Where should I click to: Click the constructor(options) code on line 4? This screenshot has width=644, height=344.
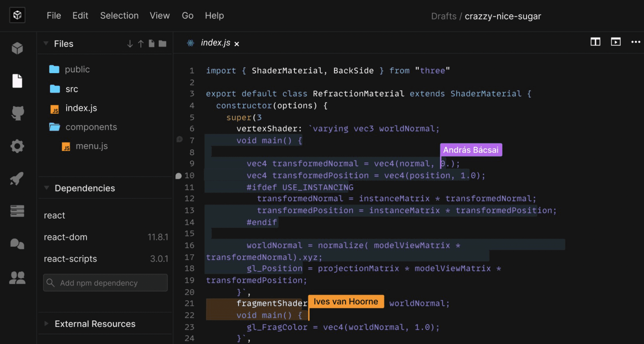tap(267, 105)
